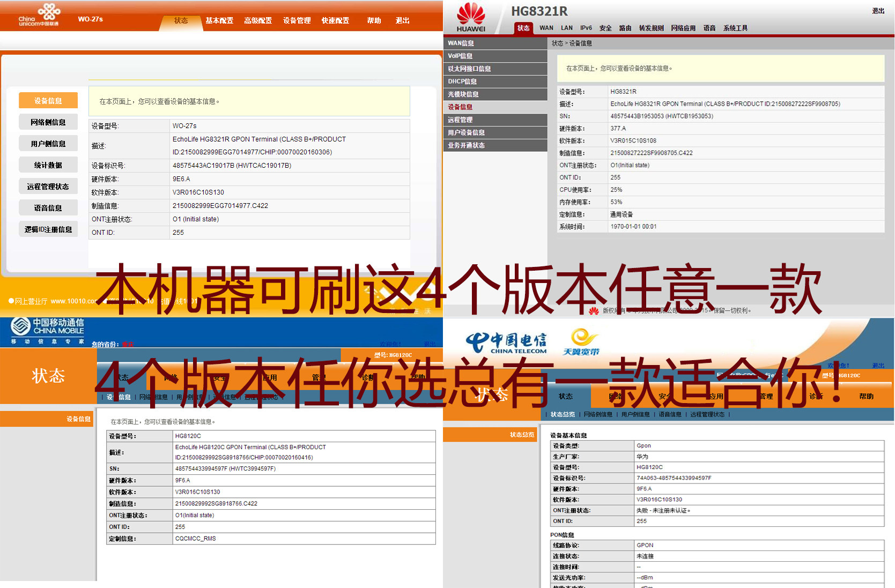The image size is (895, 588).
Task: Open the 基本配置 tab
Action: (x=219, y=20)
